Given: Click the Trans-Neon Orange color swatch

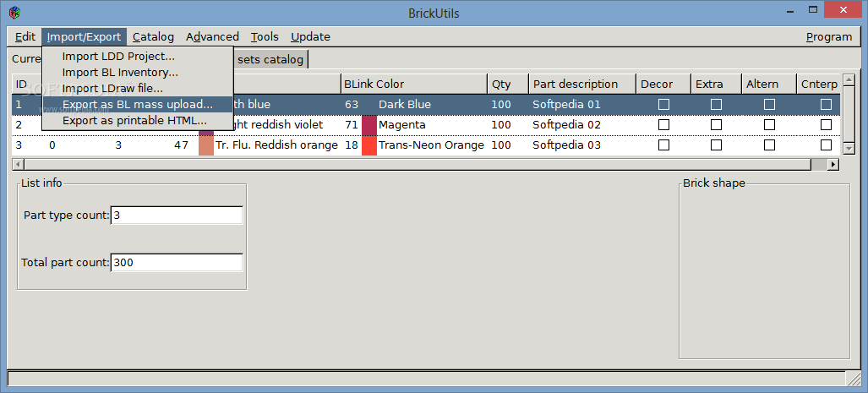Looking at the screenshot, I should pos(369,145).
